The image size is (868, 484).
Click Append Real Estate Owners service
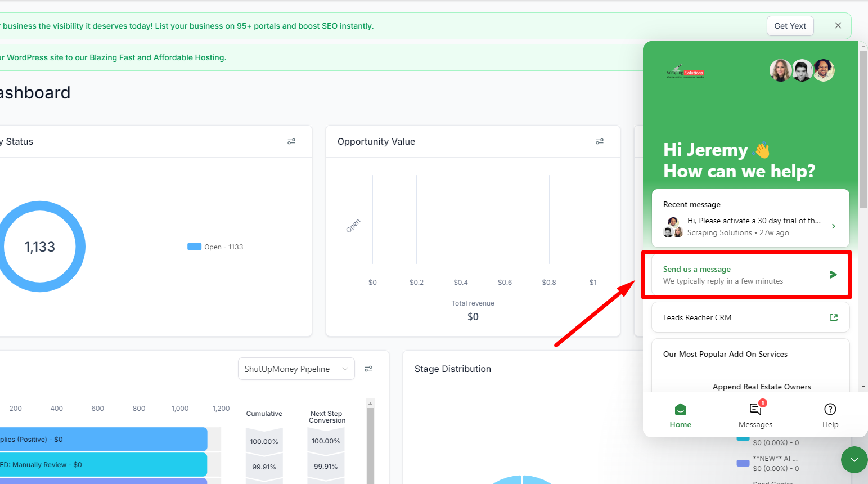(762, 387)
